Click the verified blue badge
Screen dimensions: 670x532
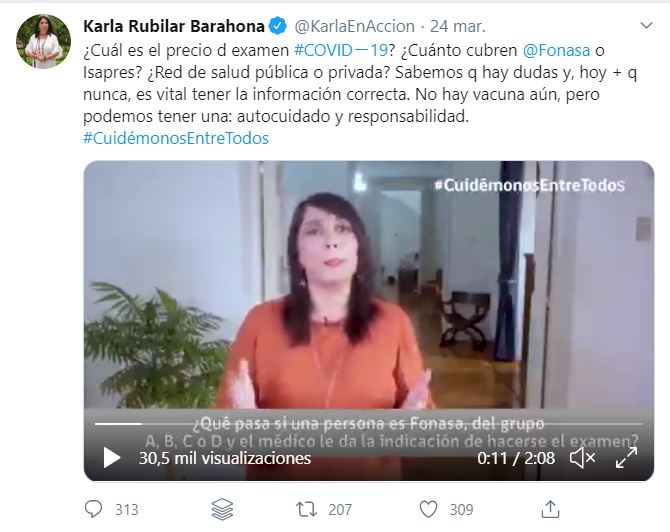click(x=278, y=26)
